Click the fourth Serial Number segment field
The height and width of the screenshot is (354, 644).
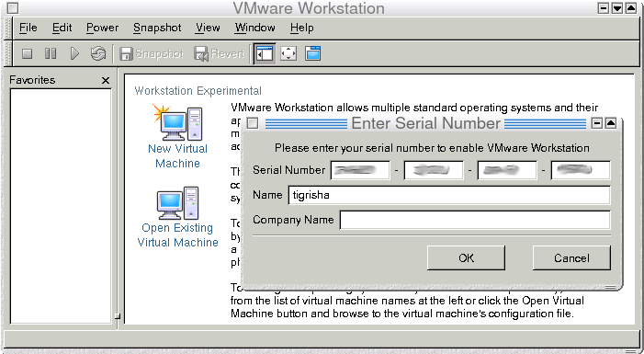pyautogui.click(x=581, y=170)
